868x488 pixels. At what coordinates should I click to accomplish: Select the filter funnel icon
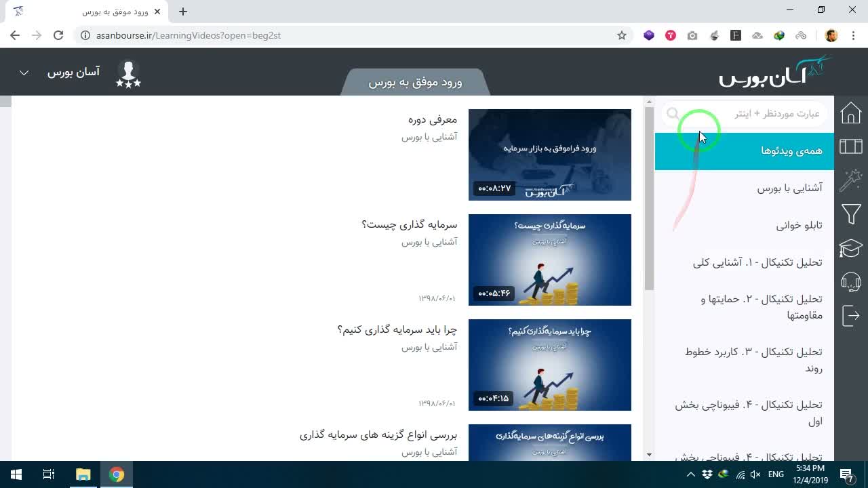tap(851, 214)
